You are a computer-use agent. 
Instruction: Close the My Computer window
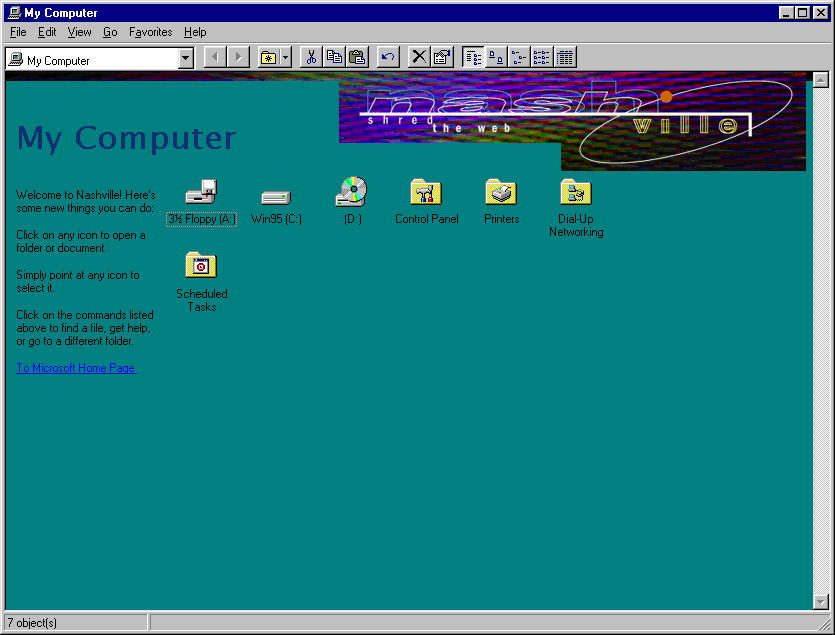821,12
